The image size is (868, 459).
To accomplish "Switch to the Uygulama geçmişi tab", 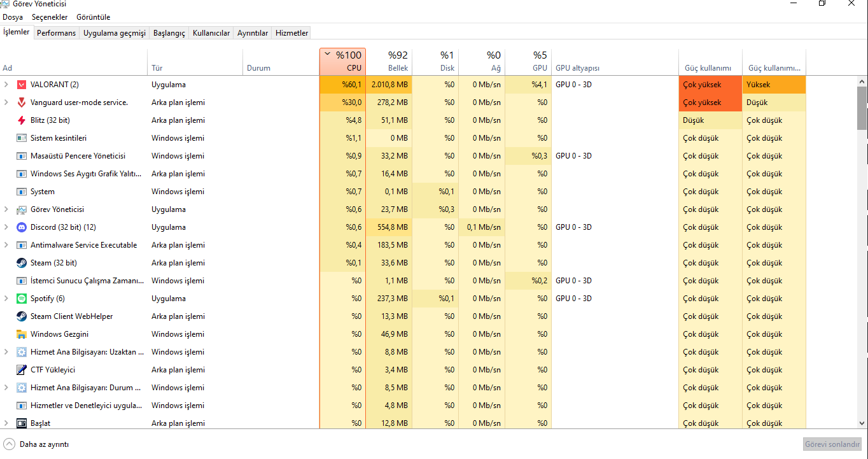I will (115, 33).
